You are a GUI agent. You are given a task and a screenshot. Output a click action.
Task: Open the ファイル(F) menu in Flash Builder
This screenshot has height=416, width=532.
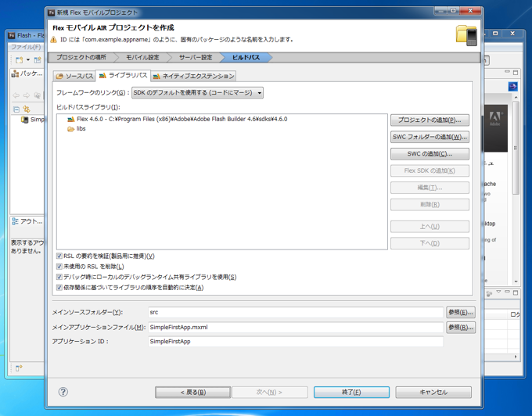tap(26, 47)
